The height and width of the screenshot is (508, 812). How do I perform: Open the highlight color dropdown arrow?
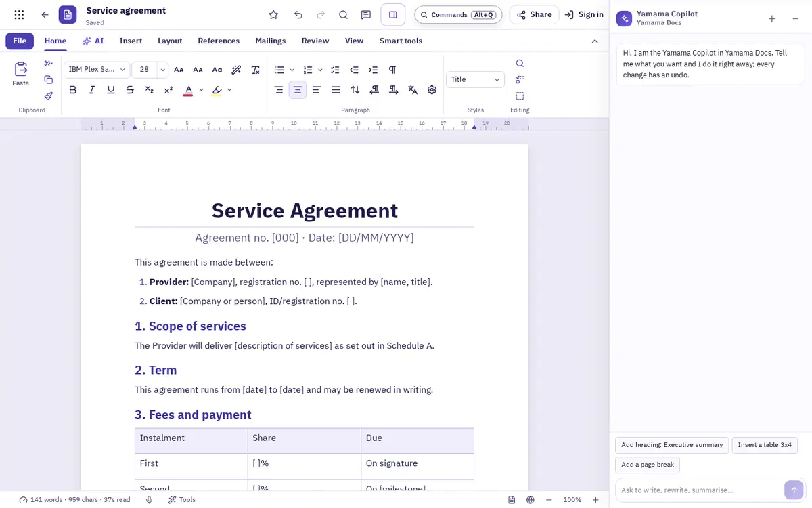[229, 89]
